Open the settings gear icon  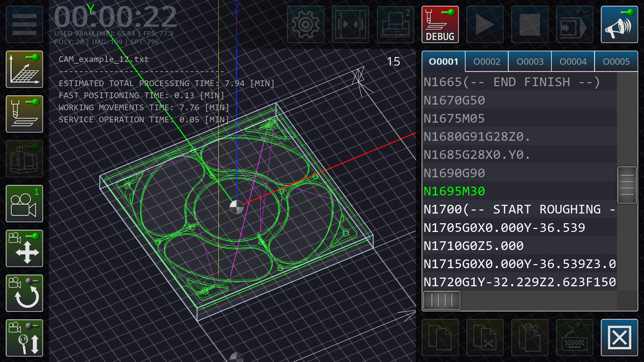point(305,24)
